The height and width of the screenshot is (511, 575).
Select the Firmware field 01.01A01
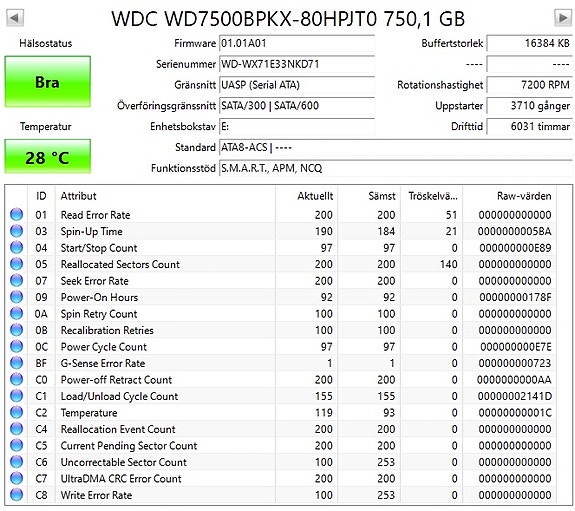pos(297,44)
